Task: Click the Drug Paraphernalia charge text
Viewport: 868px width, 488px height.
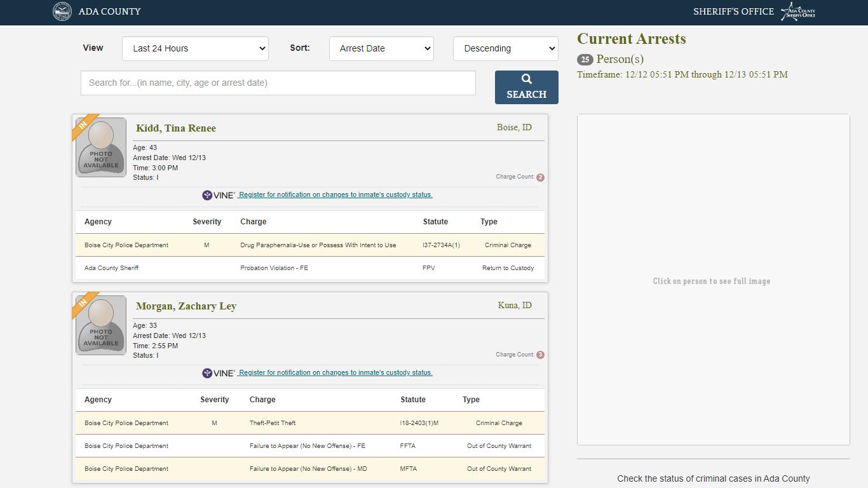Action: 318,245
